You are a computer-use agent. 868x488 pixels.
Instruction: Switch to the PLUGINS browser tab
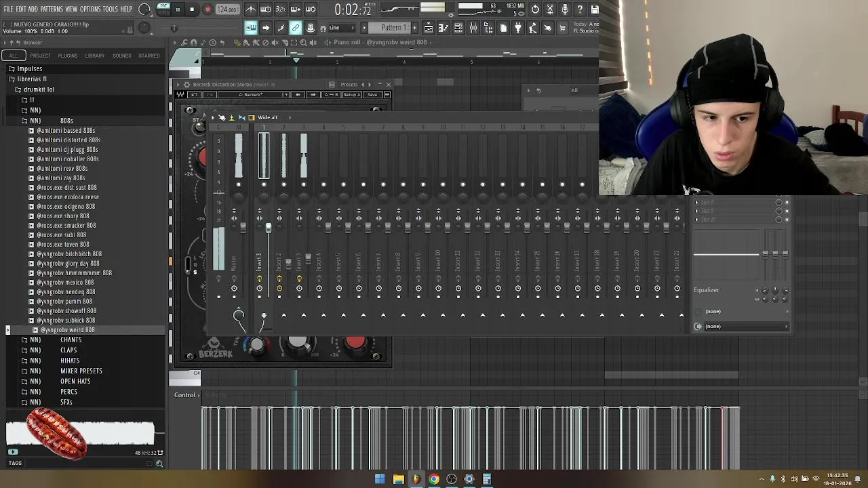click(68, 56)
